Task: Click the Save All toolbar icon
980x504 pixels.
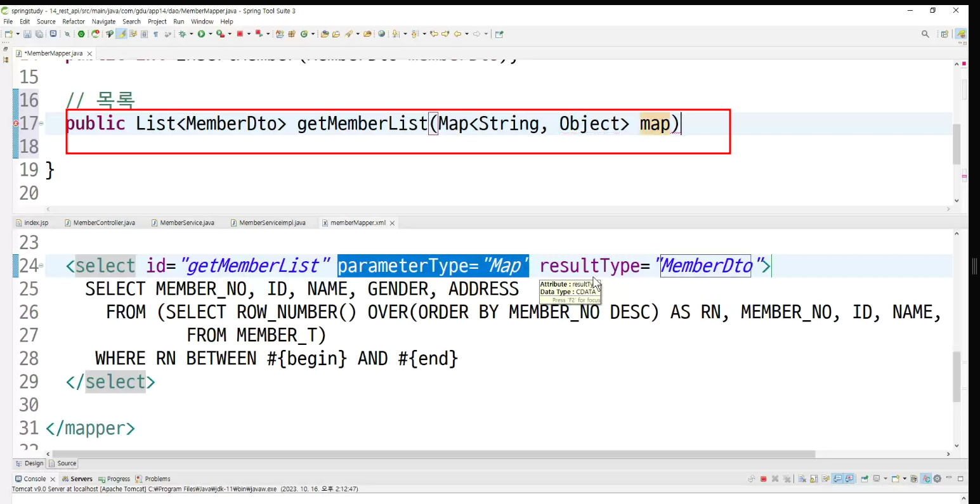Action: pyautogui.click(x=39, y=34)
